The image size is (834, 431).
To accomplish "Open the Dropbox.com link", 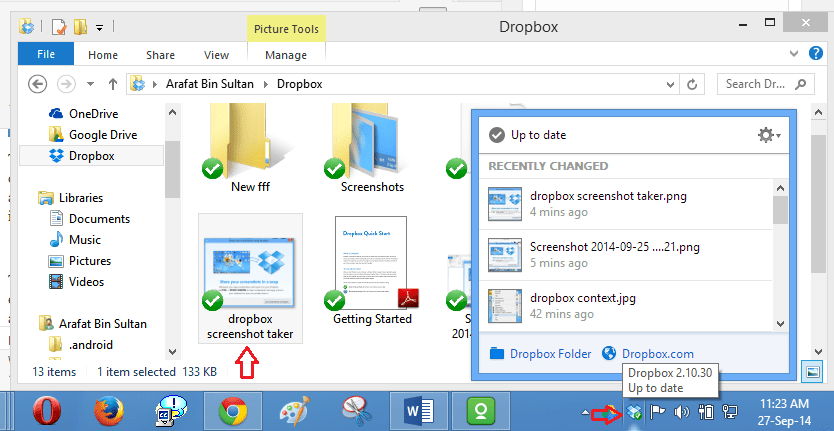I will pyautogui.click(x=648, y=354).
